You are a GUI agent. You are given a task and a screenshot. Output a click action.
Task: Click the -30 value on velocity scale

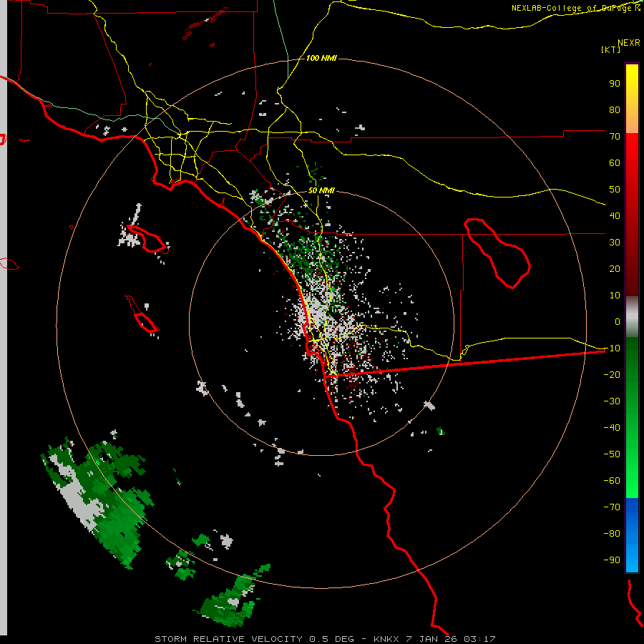click(612, 401)
